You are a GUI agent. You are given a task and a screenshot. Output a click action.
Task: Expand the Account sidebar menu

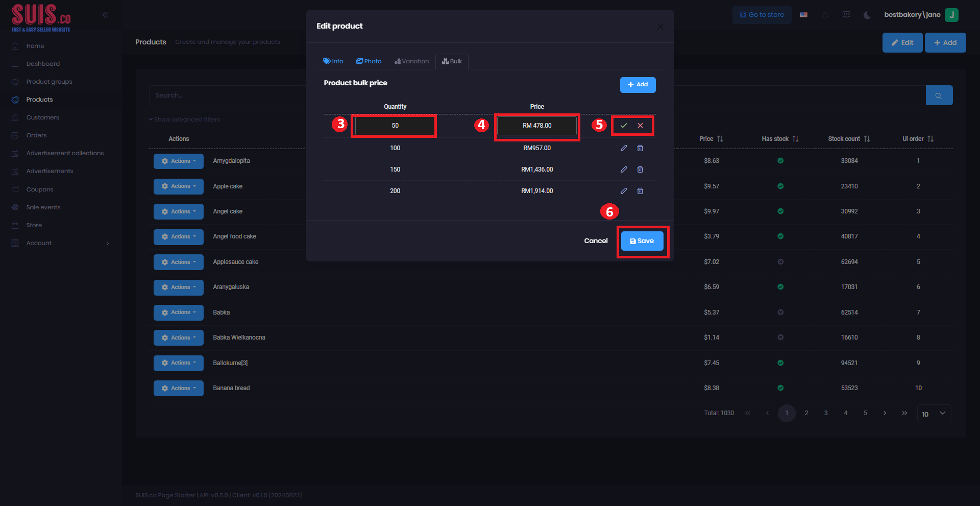click(60, 243)
